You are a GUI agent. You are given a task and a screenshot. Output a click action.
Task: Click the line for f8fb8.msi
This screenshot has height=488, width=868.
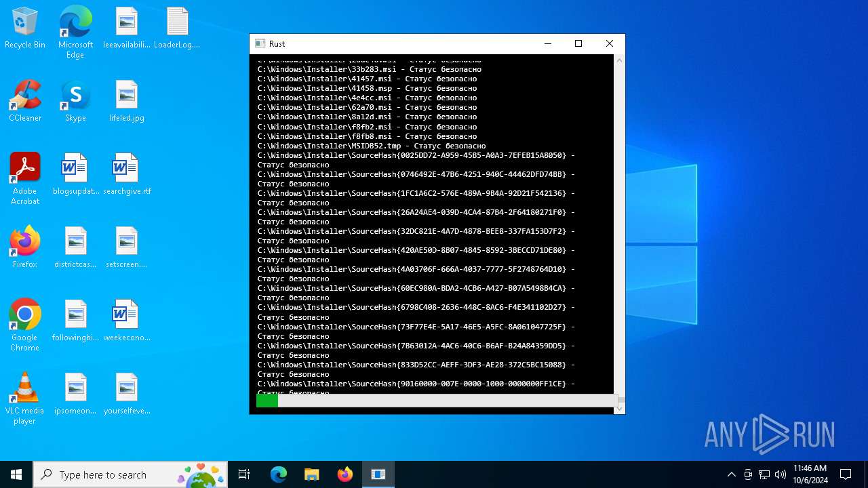[x=367, y=136]
